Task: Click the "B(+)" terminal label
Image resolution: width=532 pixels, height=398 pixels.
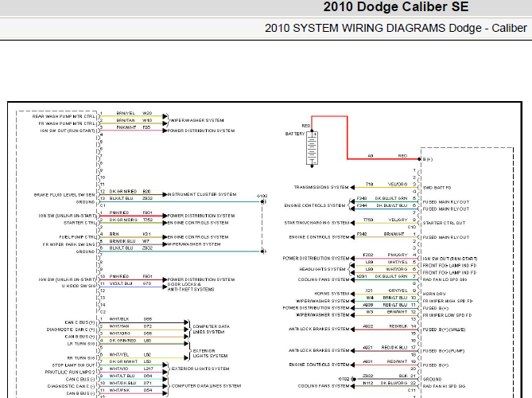Action: point(428,159)
